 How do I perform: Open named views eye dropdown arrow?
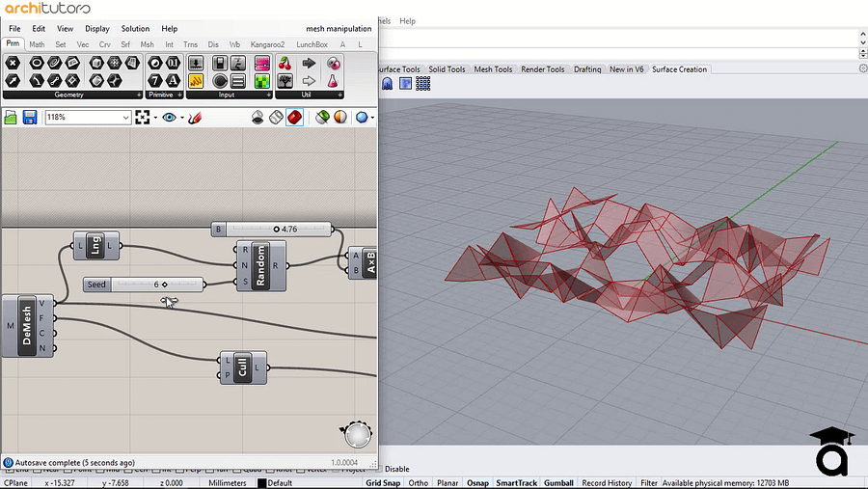pos(182,118)
